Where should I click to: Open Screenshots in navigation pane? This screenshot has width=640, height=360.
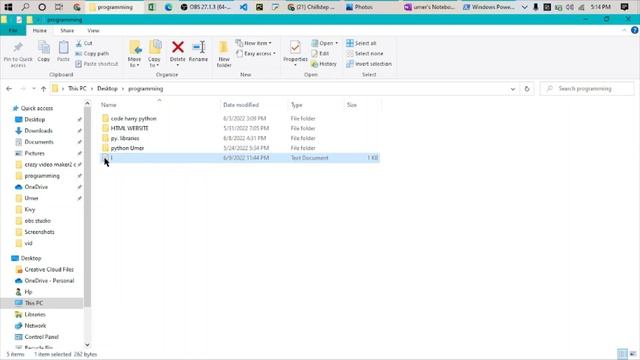39,232
